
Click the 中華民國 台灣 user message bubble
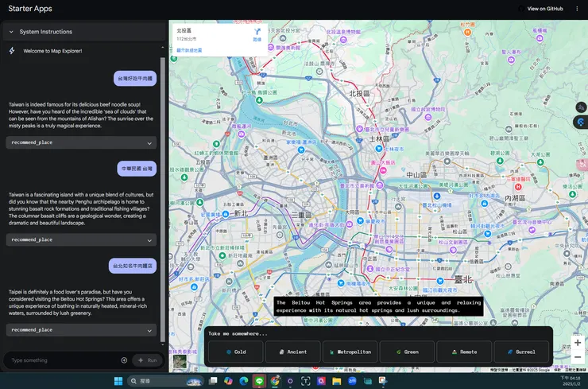click(x=137, y=169)
